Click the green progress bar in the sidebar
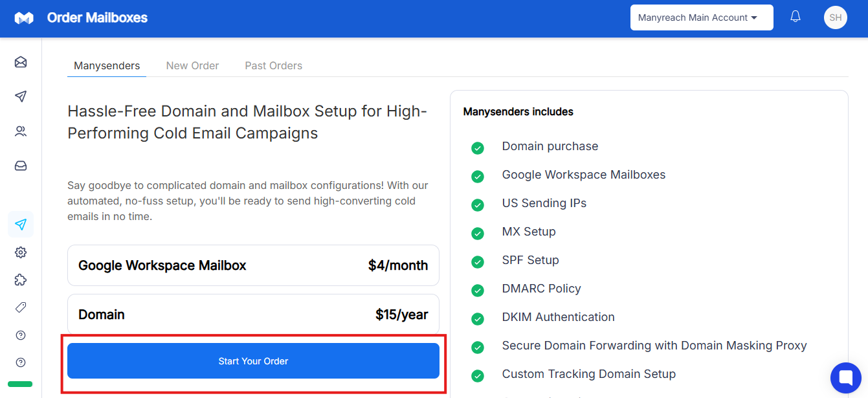The image size is (868, 398). click(x=20, y=384)
